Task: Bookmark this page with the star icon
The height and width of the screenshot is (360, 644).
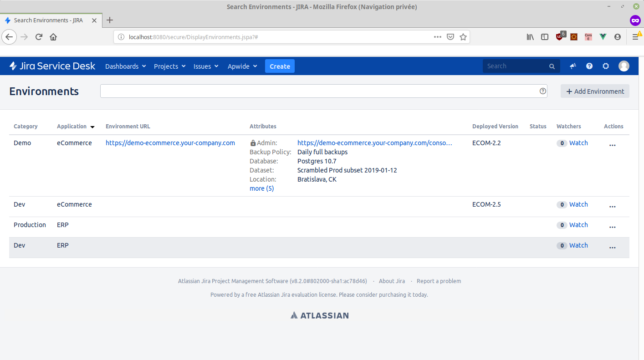Action: (463, 37)
